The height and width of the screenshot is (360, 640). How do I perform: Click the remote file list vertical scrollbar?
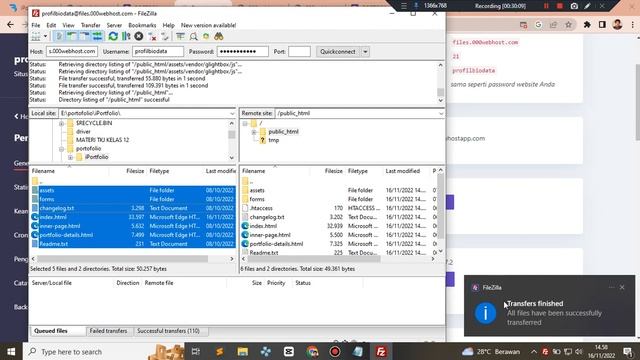click(440, 211)
